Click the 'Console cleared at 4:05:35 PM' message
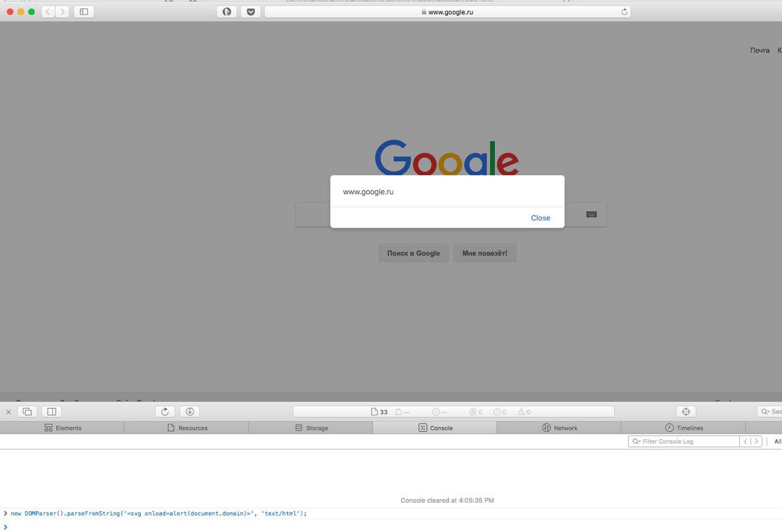Viewport: 782px width, 532px height. 447,500
